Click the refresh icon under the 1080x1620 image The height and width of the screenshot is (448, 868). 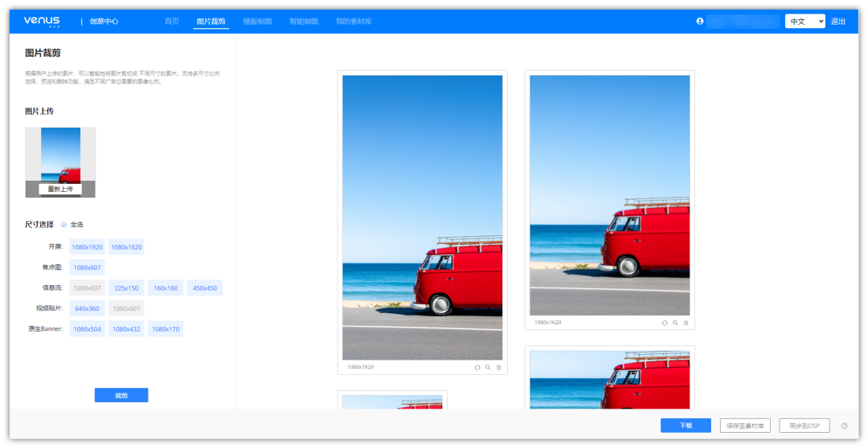coord(665,323)
